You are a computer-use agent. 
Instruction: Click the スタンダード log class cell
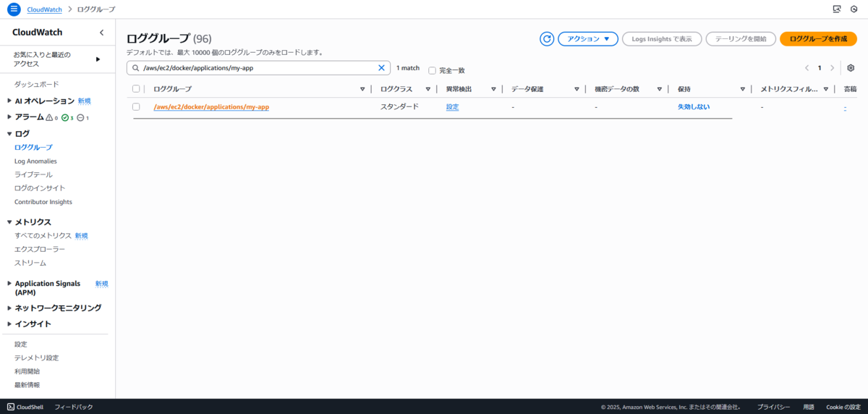click(399, 107)
